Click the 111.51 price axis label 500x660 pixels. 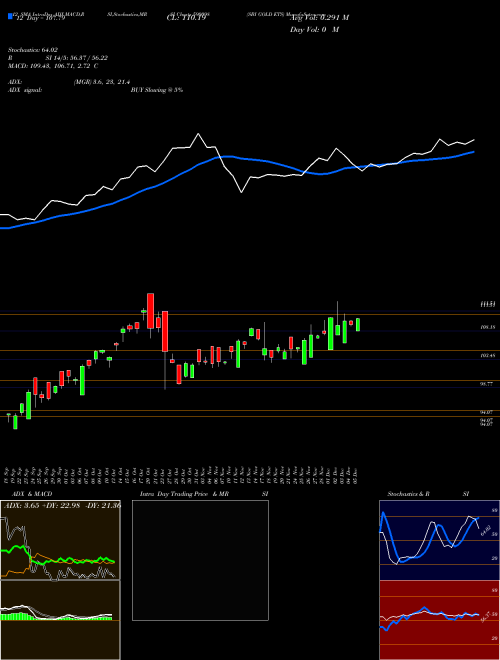(x=487, y=303)
